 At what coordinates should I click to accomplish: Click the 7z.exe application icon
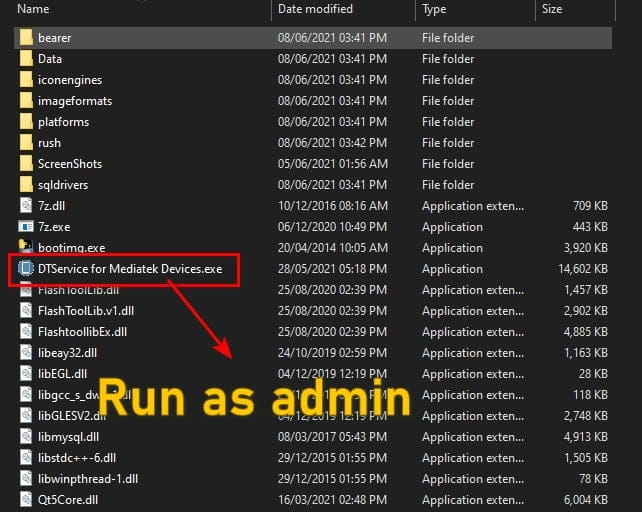25,227
